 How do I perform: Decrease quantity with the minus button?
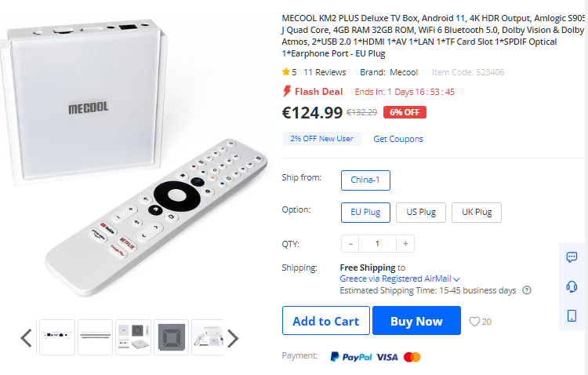coord(350,244)
